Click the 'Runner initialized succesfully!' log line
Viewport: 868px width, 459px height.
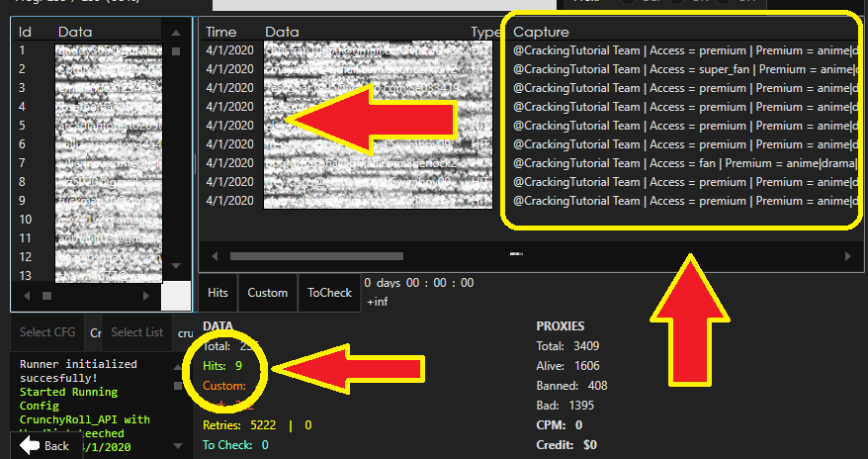tap(79, 371)
